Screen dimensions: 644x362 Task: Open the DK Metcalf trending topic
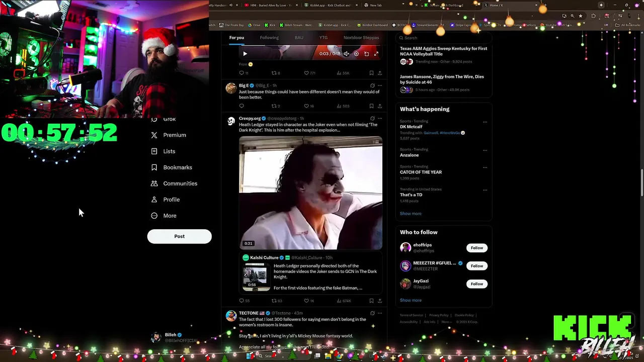pos(411,127)
